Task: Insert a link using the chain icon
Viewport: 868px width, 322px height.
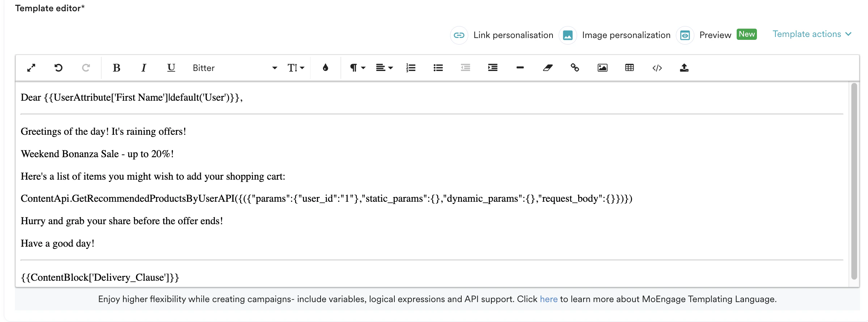Action: pyautogui.click(x=575, y=68)
